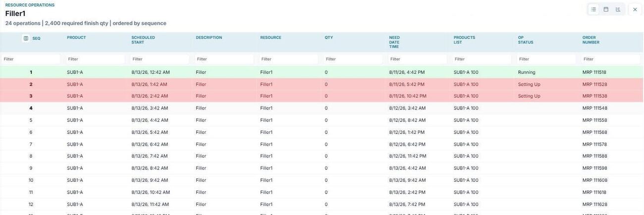This screenshot has width=644, height=215.
Task: Sort by the SEQ column header
Action: pyautogui.click(x=36, y=38)
